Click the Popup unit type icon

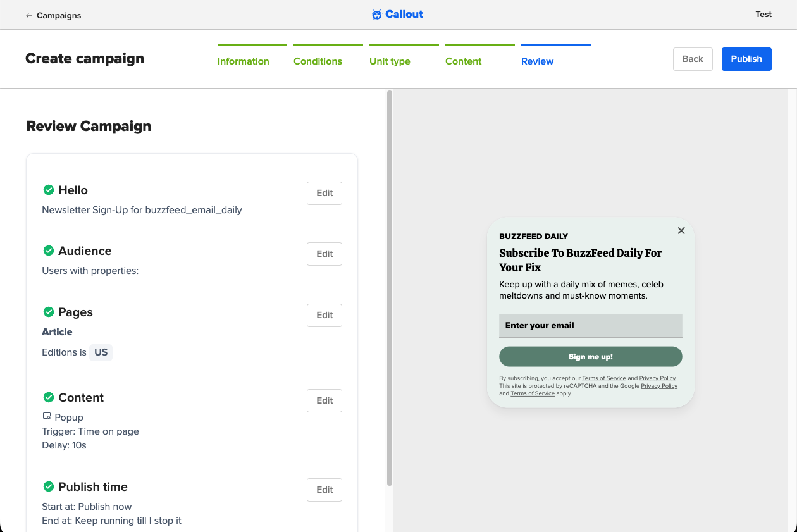46,416
